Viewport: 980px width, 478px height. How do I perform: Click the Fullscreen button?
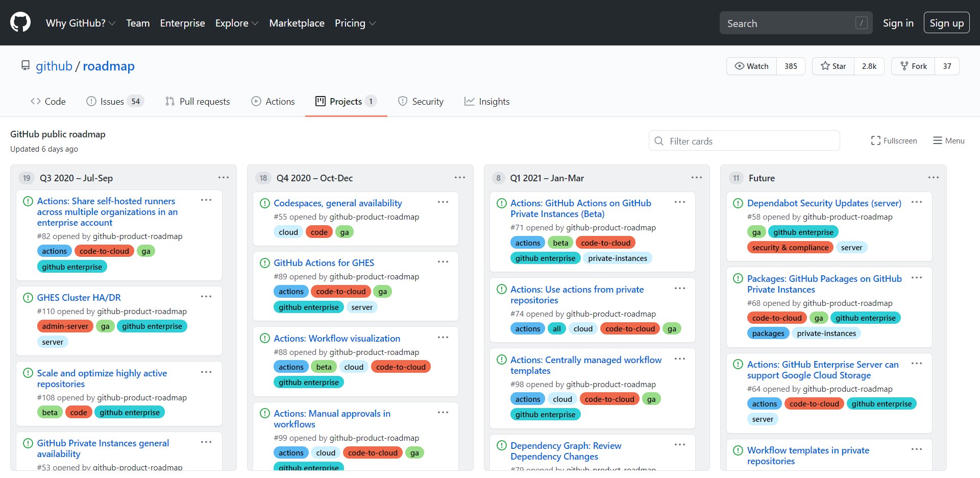pos(894,140)
